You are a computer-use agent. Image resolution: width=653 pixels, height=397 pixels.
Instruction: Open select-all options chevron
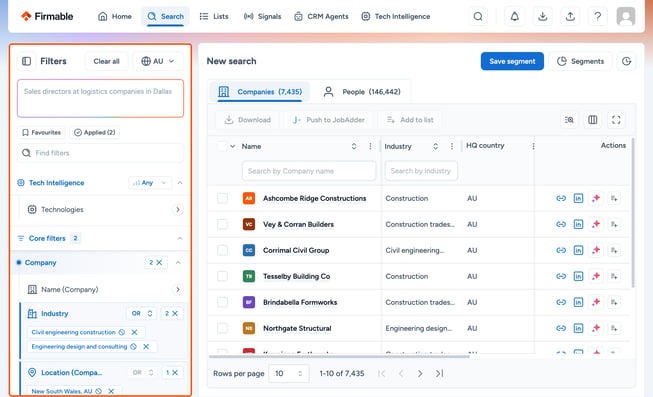click(x=232, y=146)
